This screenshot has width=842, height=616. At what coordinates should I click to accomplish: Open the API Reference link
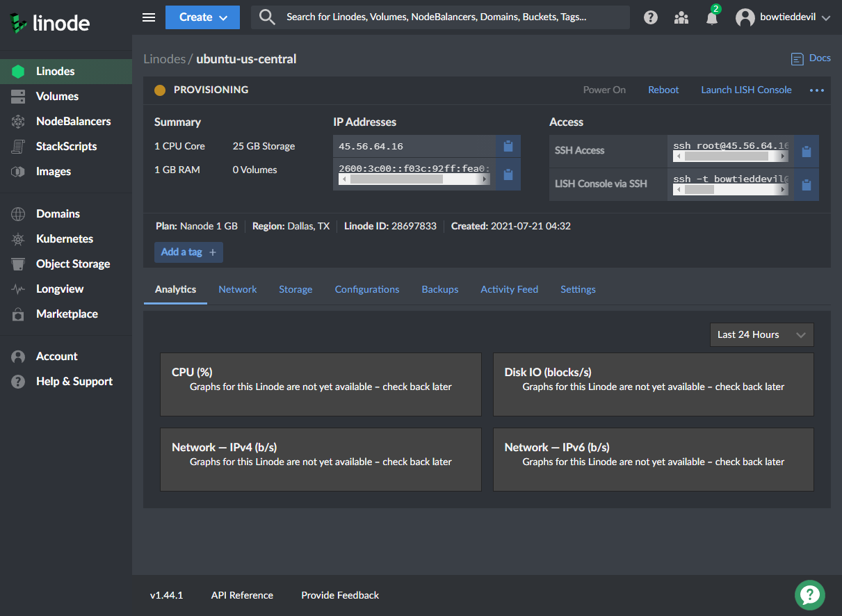pyautogui.click(x=242, y=595)
